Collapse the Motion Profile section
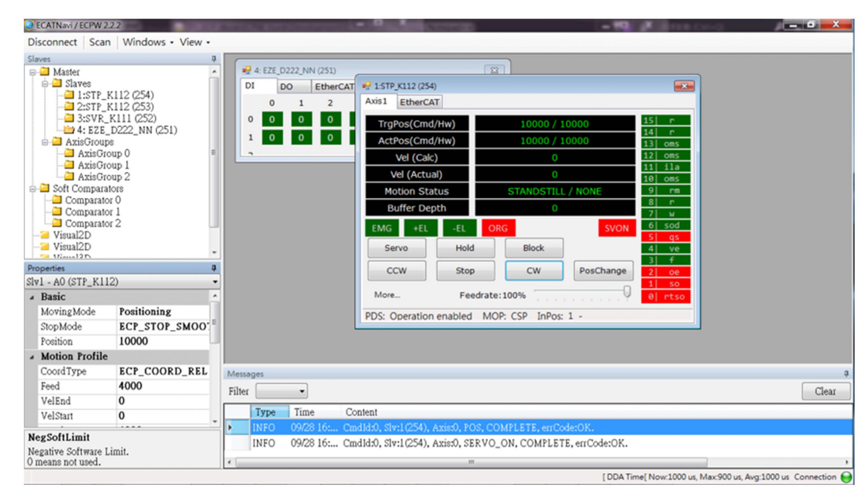 (32, 357)
